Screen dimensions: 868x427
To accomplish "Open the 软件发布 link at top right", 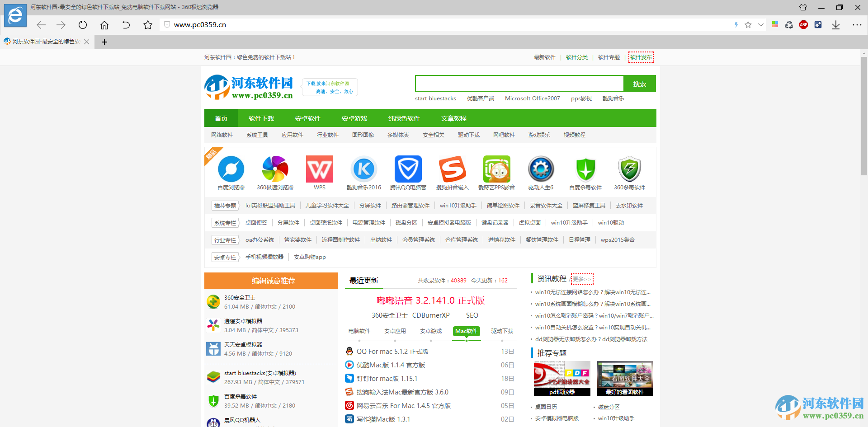I will pos(641,57).
